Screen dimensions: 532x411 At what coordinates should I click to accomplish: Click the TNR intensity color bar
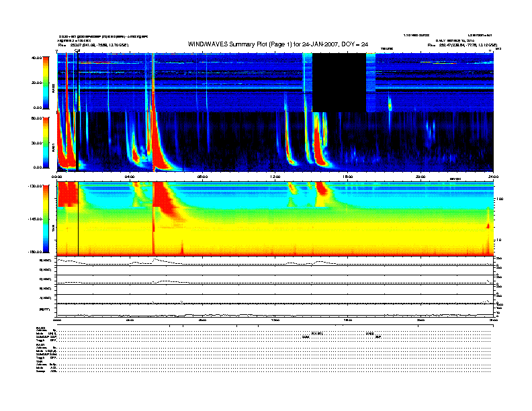46,219
